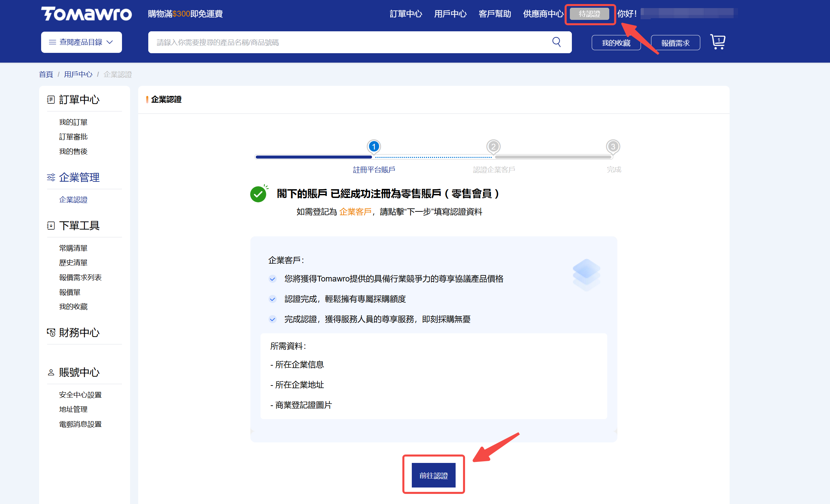Click the 財務中心 sidebar icon
Screen dimensions: 830x504
click(51, 333)
